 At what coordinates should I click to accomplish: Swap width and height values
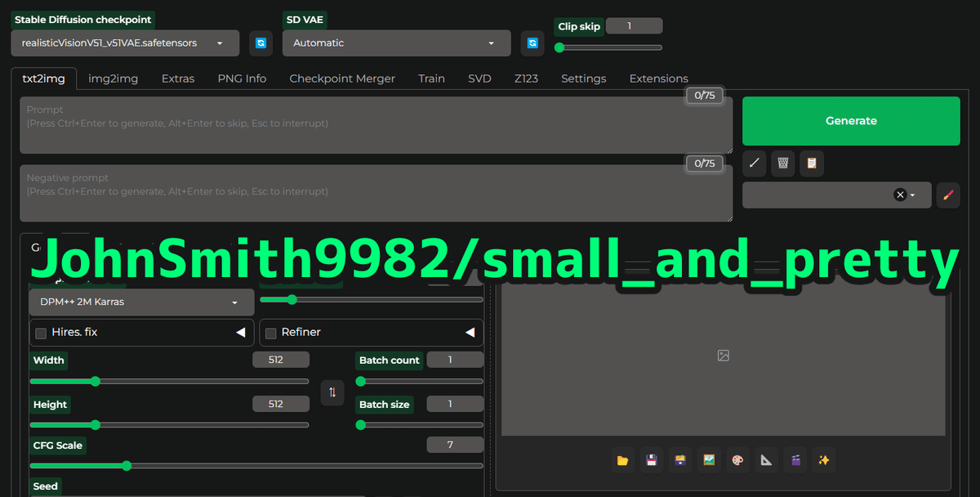pos(332,393)
